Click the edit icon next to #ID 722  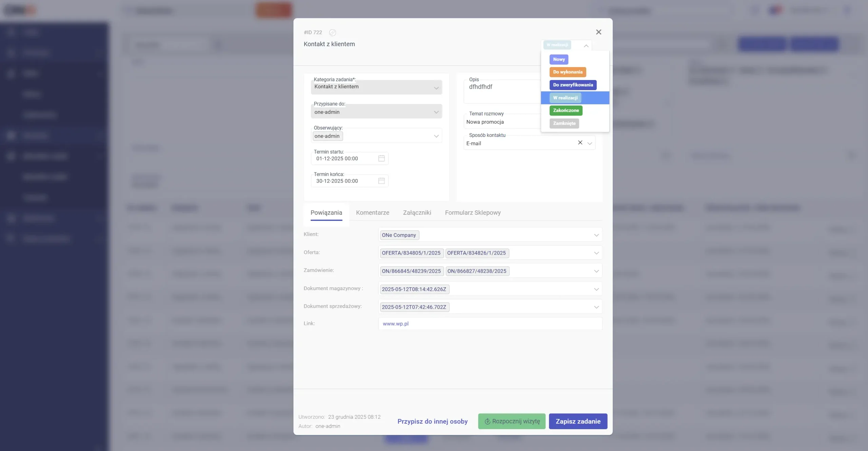point(332,33)
